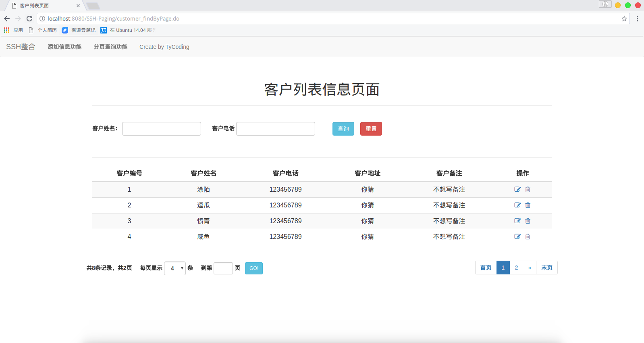This screenshot has width=644, height=343.
Task: Click customer name 涂陌
Action: click(x=204, y=189)
